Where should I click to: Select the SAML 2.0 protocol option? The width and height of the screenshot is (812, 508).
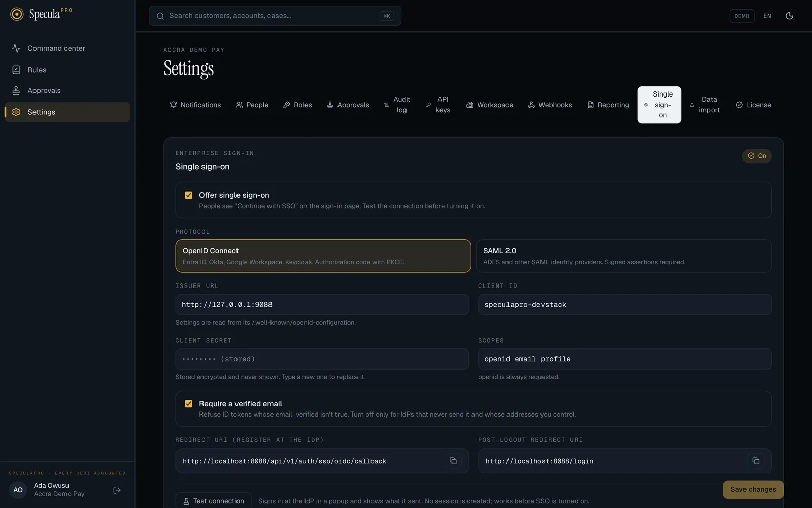pyautogui.click(x=624, y=256)
